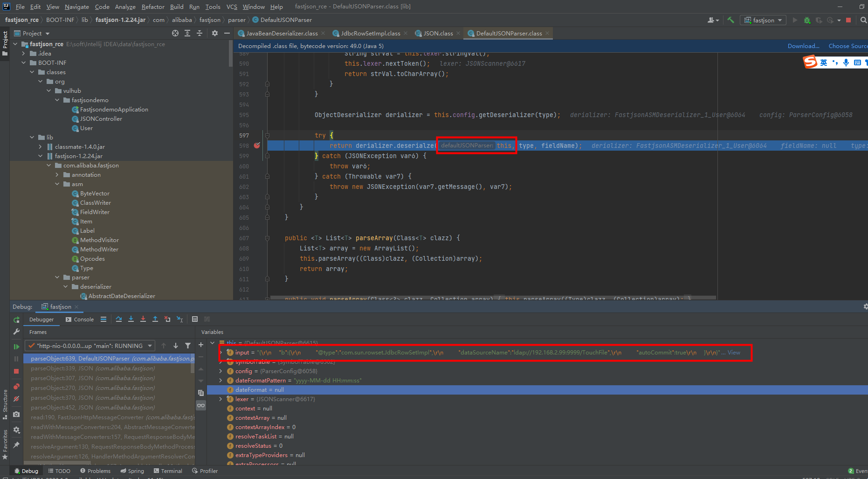This screenshot has width=868, height=479.
Task: Click the red Stop icon in the Debug sidebar
Action: tap(16, 371)
